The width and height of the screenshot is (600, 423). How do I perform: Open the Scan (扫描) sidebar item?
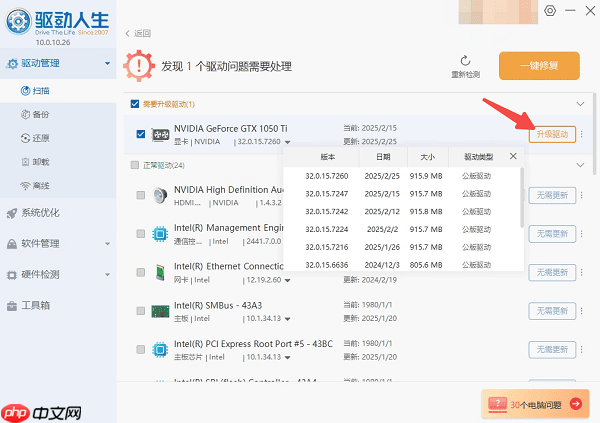pyautogui.click(x=58, y=91)
